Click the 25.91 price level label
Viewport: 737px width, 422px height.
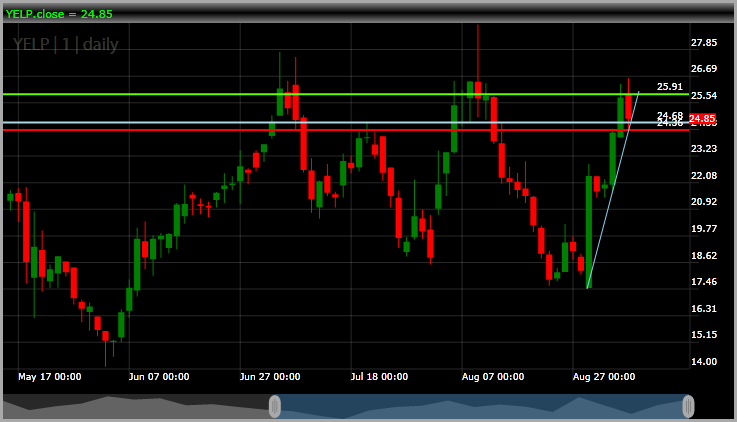pos(669,87)
